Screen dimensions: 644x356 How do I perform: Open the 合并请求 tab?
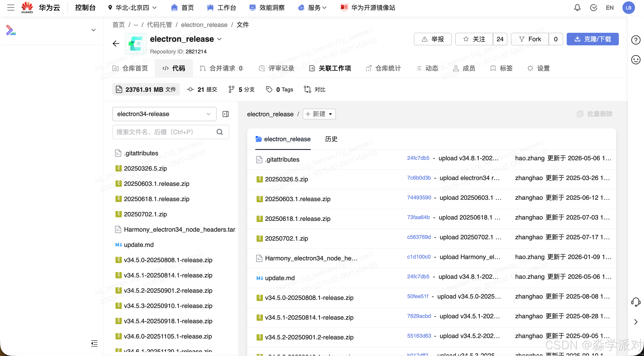pyautogui.click(x=222, y=68)
